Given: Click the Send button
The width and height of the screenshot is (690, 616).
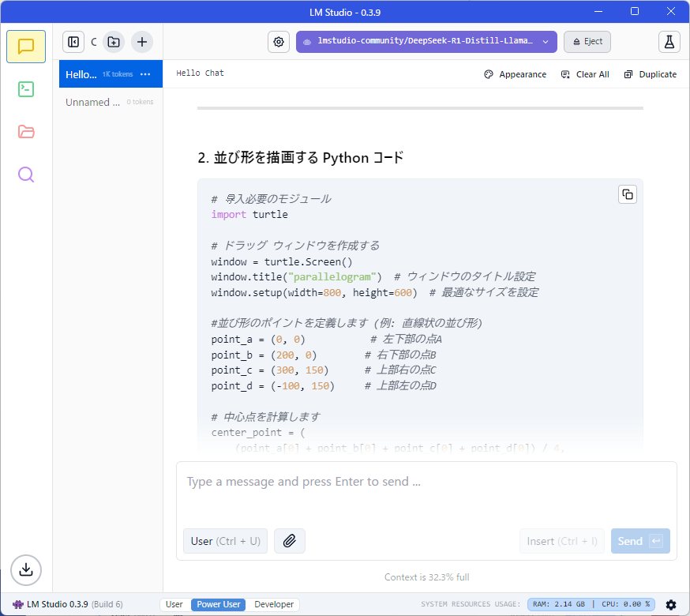Looking at the screenshot, I should (x=640, y=541).
